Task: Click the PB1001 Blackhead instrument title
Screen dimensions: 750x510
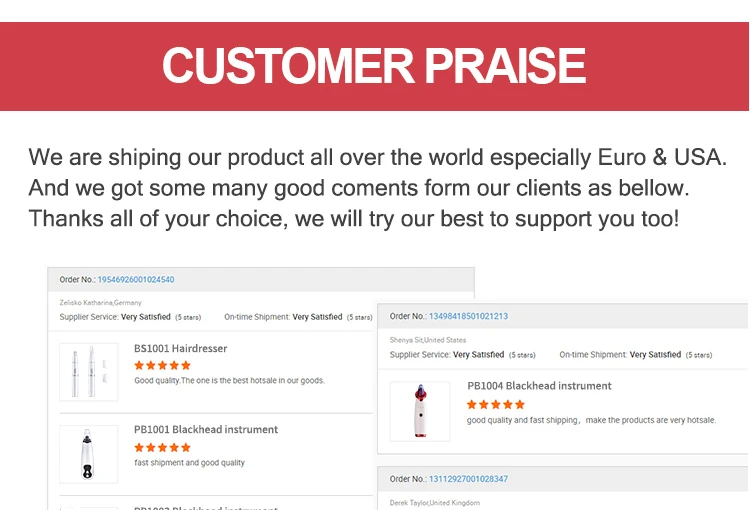Action: click(206, 430)
